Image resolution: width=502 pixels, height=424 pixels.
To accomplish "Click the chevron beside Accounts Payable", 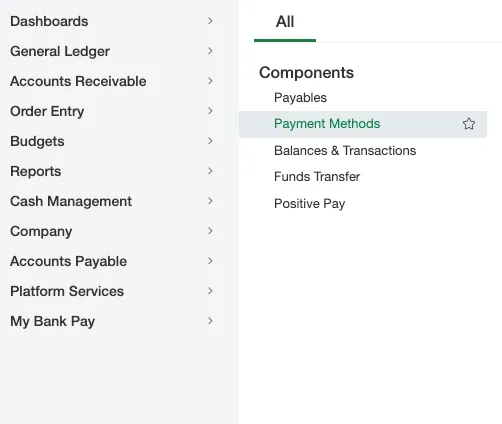I will click(x=210, y=261).
